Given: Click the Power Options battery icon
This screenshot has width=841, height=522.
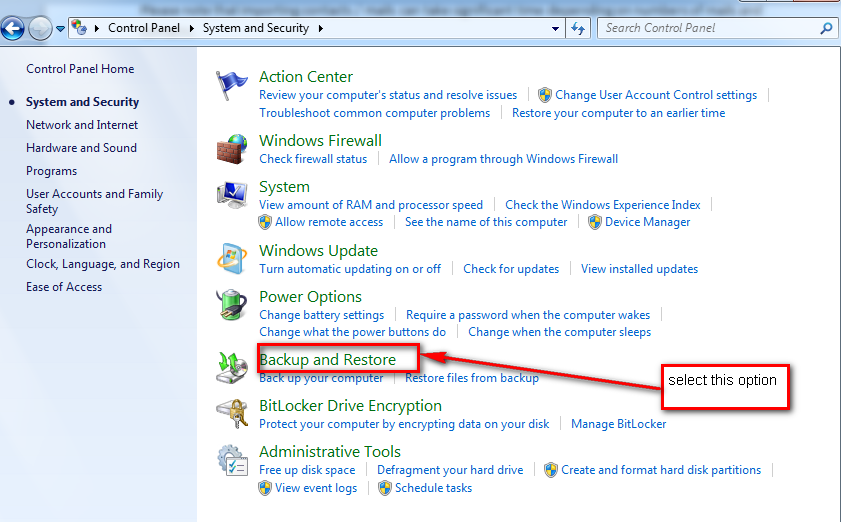Looking at the screenshot, I should pos(232,305).
